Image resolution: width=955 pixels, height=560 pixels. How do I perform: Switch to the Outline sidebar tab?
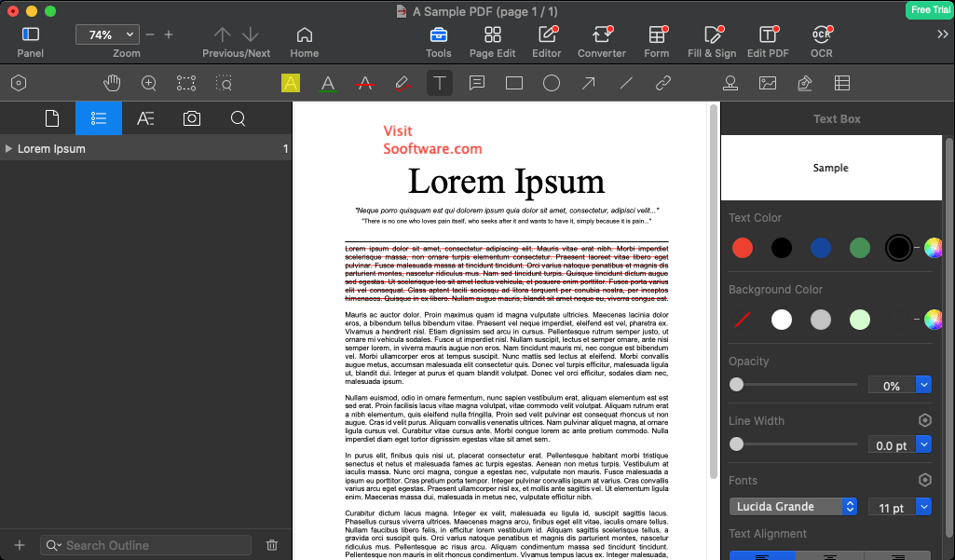pos(99,118)
